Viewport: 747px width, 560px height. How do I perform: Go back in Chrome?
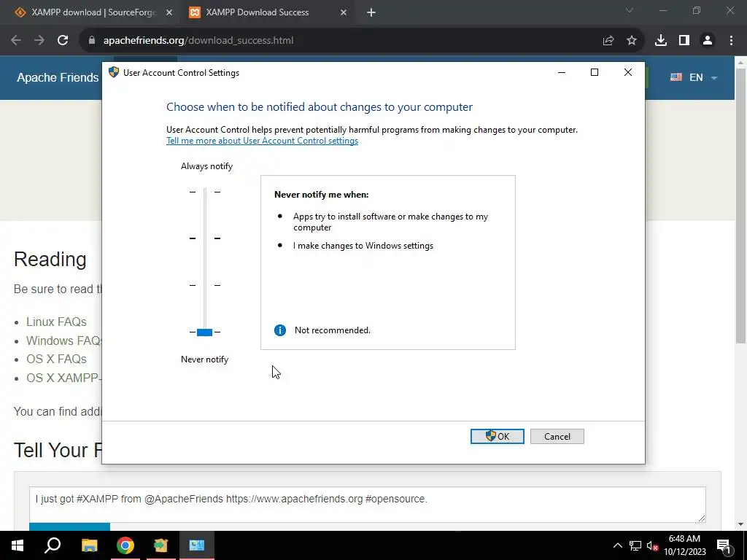pyautogui.click(x=16, y=41)
